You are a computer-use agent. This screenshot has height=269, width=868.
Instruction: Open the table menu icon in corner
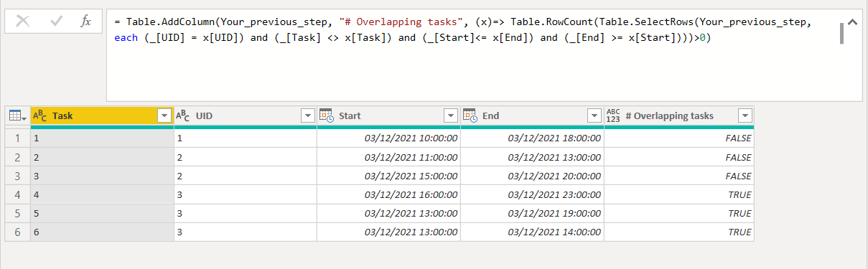pyautogui.click(x=17, y=115)
